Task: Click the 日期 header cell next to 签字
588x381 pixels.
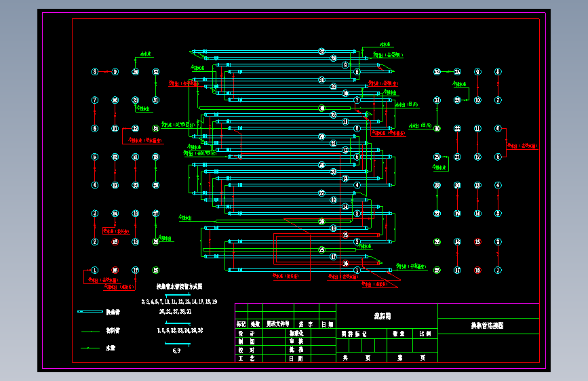Action: pyautogui.click(x=328, y=324)
